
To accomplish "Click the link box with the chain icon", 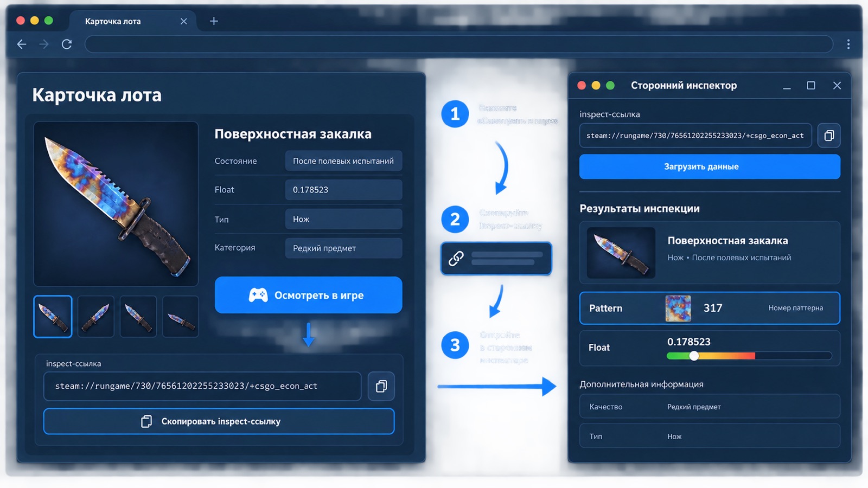I will [x=496, y=259].
